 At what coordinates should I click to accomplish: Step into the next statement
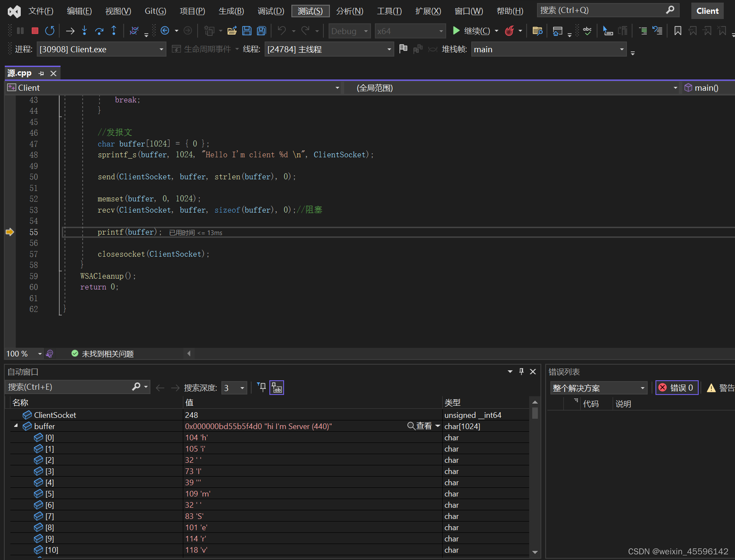pyautogui.click(x=85, y=31)
